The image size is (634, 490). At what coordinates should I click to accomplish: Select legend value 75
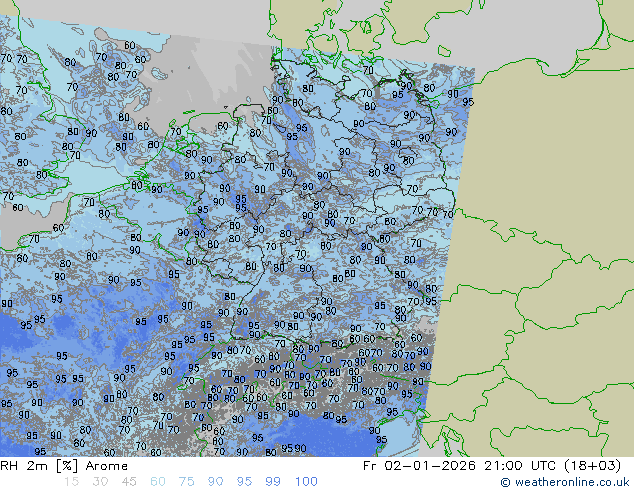point(186,482)
